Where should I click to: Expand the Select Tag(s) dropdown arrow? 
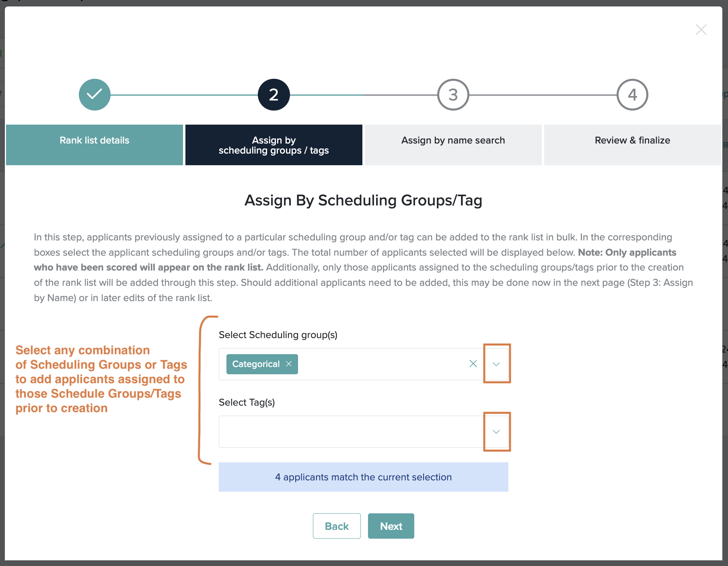(496, 431)
